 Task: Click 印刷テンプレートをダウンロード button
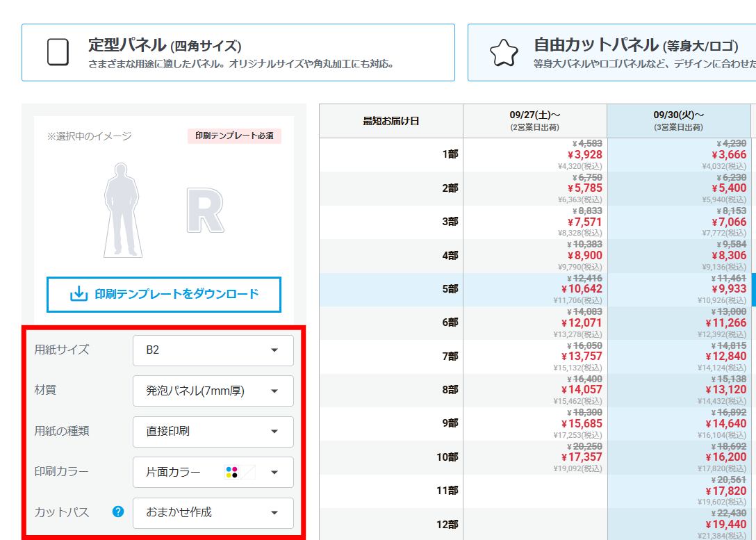(x=164, y=295)
